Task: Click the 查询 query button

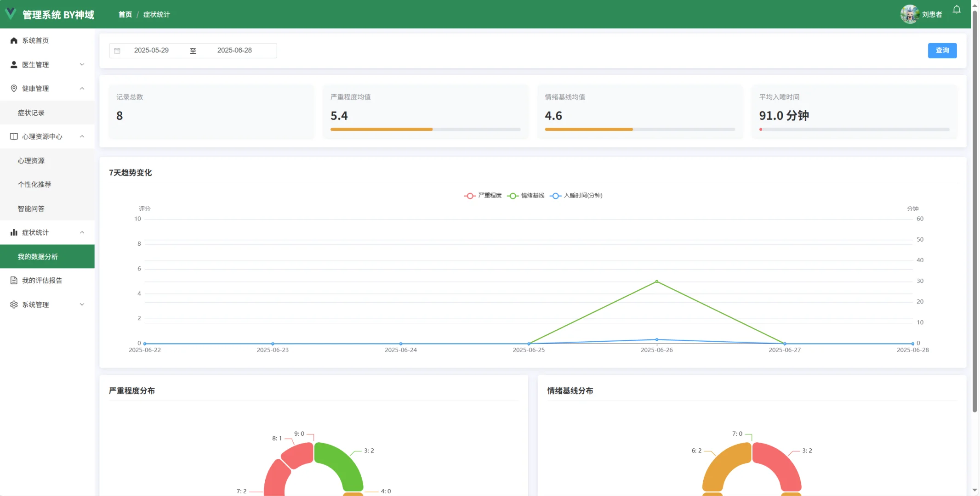Action: (x=942, y=51)
